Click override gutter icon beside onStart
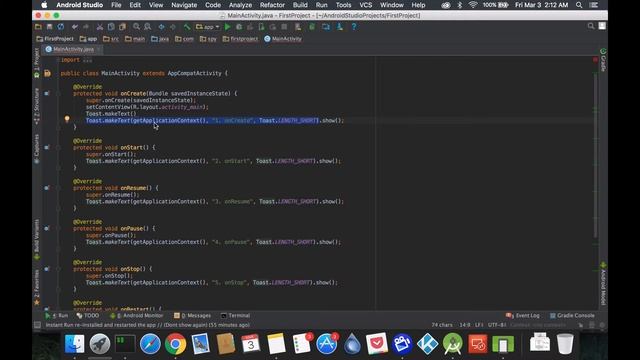Viewport: 640px width, 360px height. click(x=47, y=147)
